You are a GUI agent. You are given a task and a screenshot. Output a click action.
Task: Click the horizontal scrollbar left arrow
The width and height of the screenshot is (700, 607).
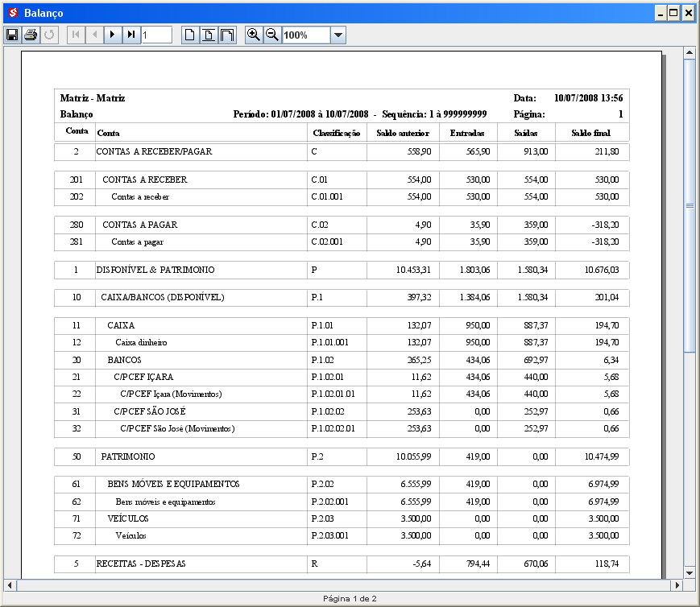[10, 584]
